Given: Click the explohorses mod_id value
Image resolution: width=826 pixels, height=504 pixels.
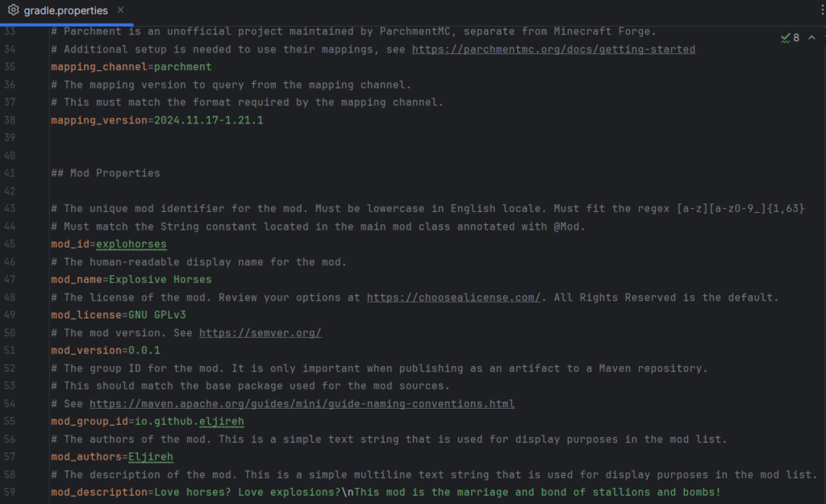Looking at the screenshot, I should point(131,244).
